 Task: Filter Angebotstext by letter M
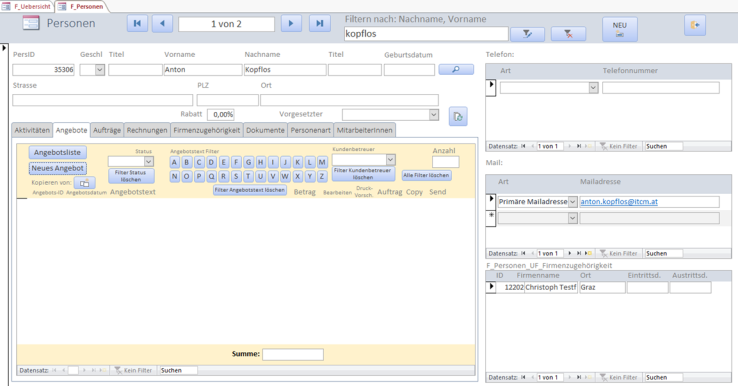click(x=322, y=162)
